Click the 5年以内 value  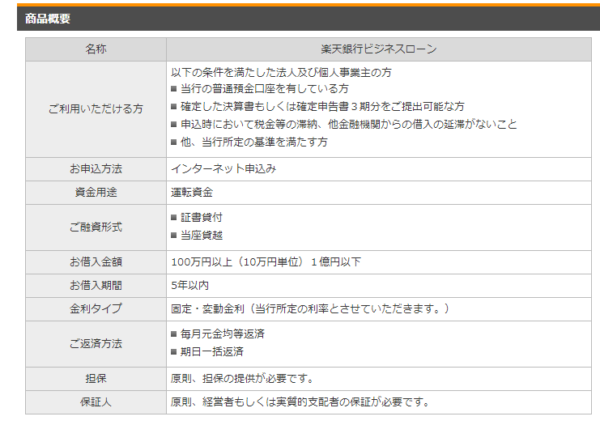(190, 285)
